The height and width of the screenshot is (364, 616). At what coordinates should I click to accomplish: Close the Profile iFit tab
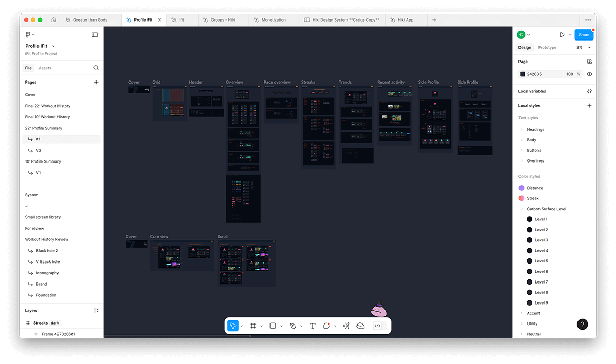click(159, 20)
